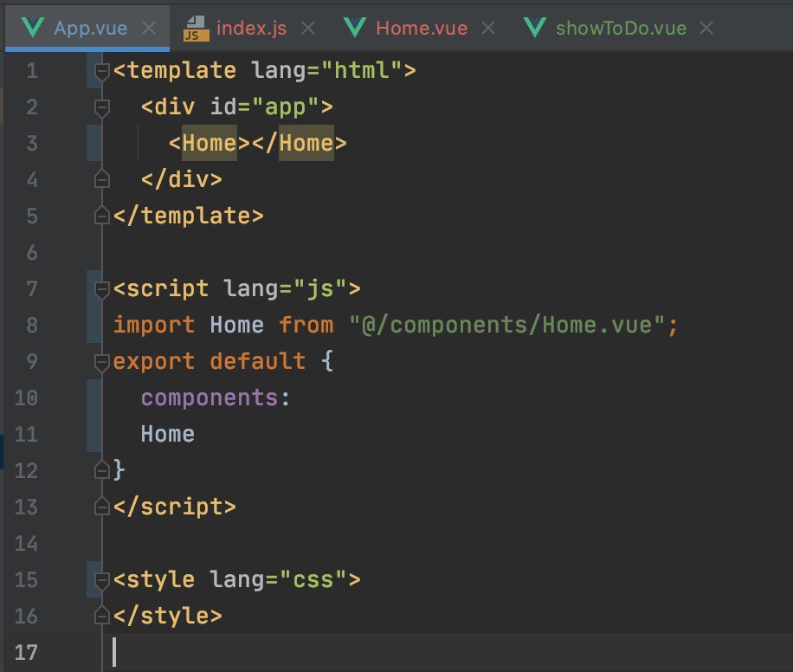793x672 pixels.
Task: Collapse the style block on line 15
Action: point(102,580)
